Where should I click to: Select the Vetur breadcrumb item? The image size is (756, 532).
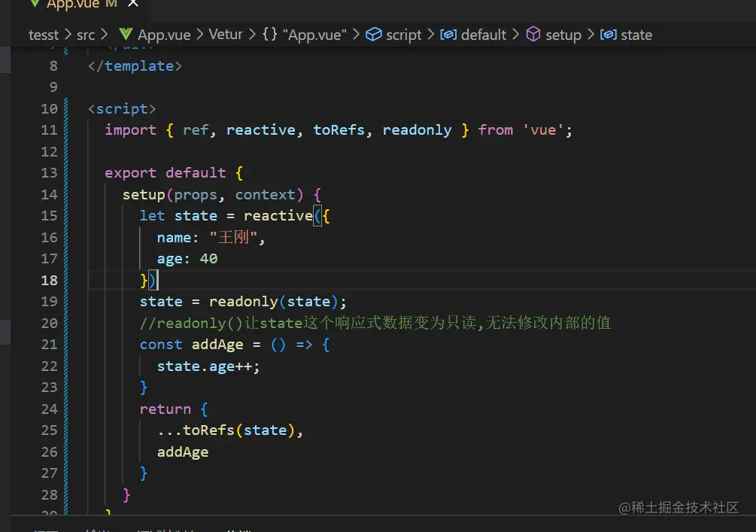point(225,35)
